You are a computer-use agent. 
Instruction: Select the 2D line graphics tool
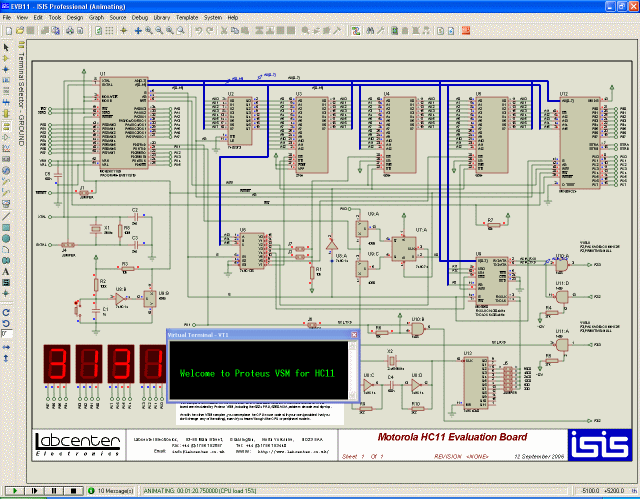[x=6, y=215]
